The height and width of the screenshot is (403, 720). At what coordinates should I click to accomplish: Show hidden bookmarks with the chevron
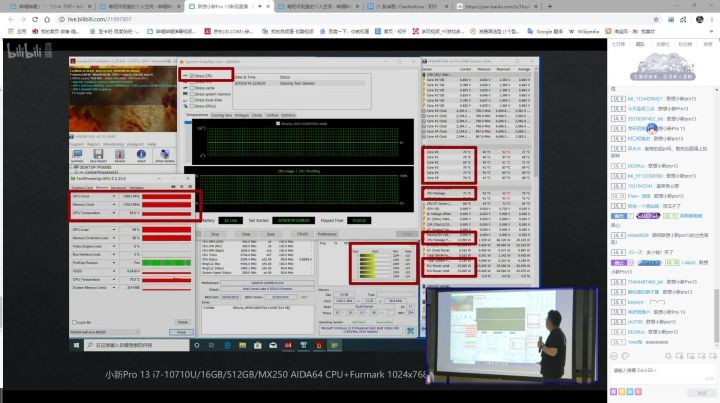712,31
